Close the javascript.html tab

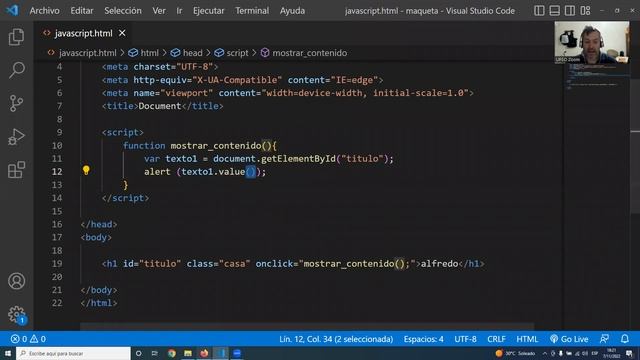122,33
